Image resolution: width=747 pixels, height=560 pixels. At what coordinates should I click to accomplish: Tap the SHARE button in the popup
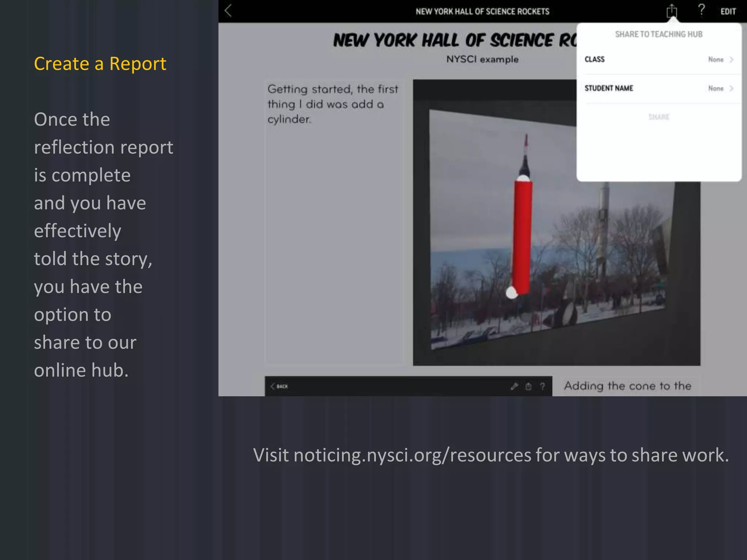pyautogui.click(x=659, y=117)
